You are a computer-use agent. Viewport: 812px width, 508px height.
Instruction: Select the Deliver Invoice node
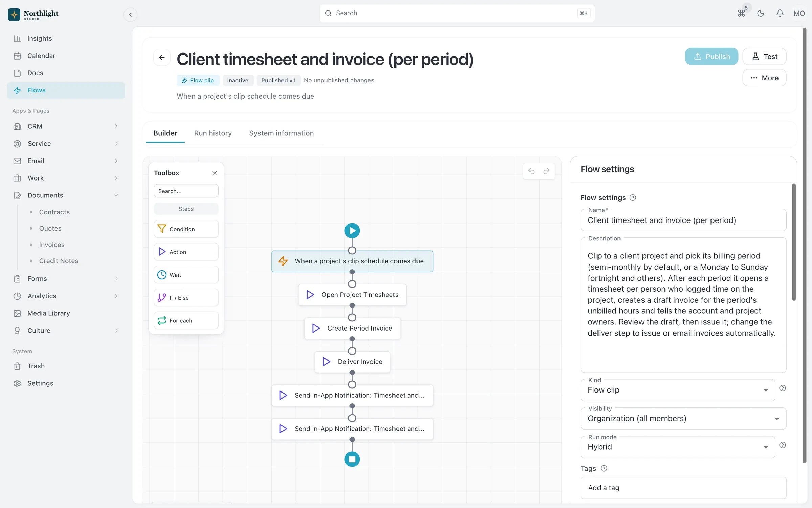[352, 362]
